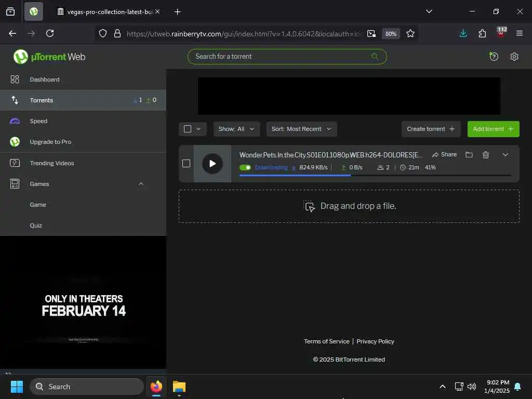Open File Explorer from taskbar
Screen dimensions: 532x399
pyautogui.click(x=179, y=387)
